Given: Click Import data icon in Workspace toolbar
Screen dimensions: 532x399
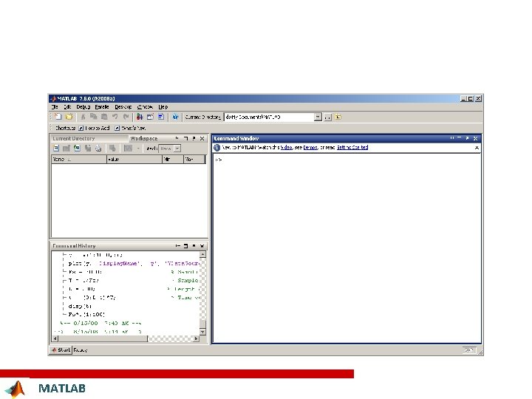Looking at the screenshot, I should coord(78,149).
